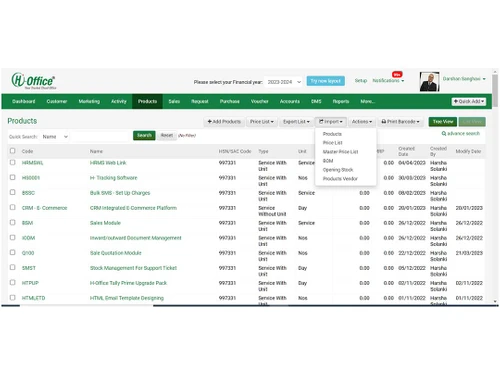Viewport: 500px width, 375px height.
Task: Open the Purchase menu tab
Action: (230, 101)
